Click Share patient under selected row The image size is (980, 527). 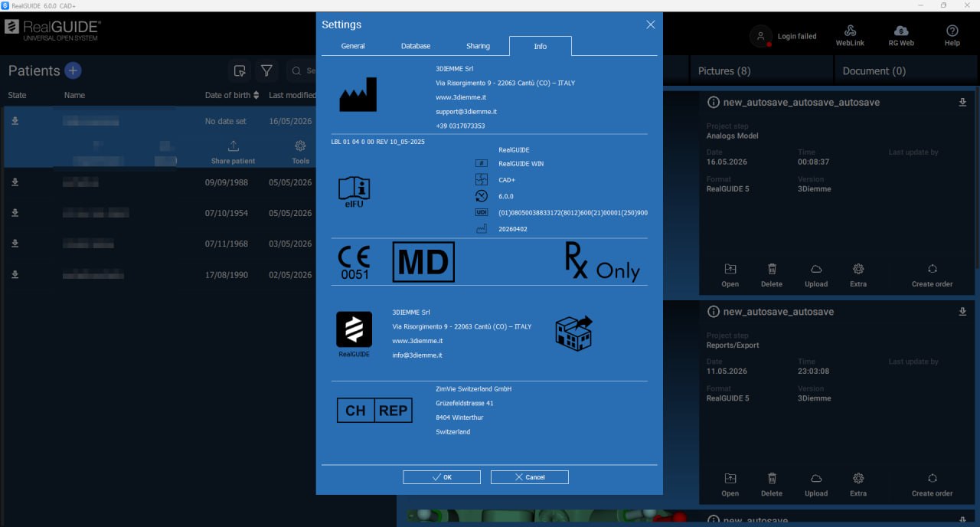[234, 152]
